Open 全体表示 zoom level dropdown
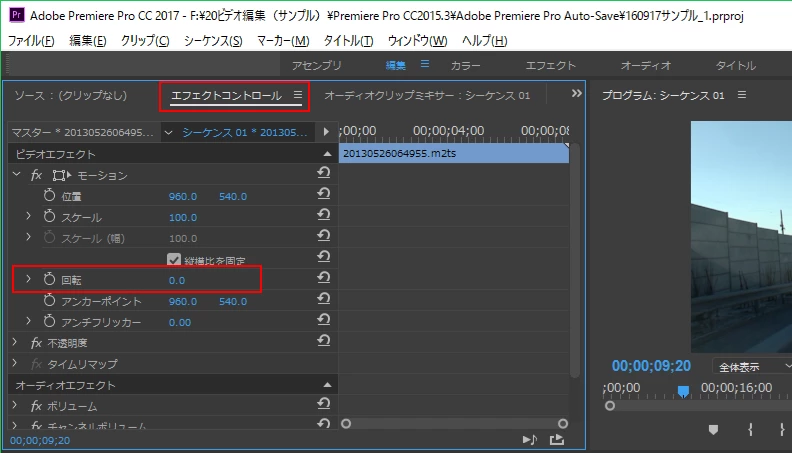The image size is (792, 453). [752, 367]
